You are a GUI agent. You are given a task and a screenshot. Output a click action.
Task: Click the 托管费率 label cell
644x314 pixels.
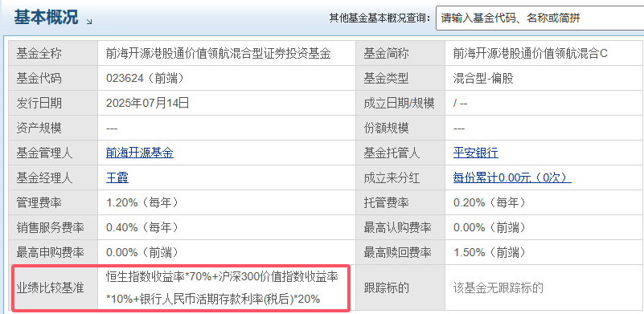click(x=400, y=202)
